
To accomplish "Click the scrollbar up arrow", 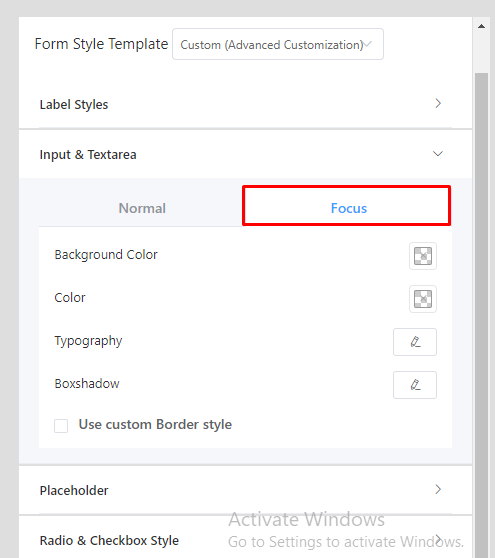I will point(481,26).
